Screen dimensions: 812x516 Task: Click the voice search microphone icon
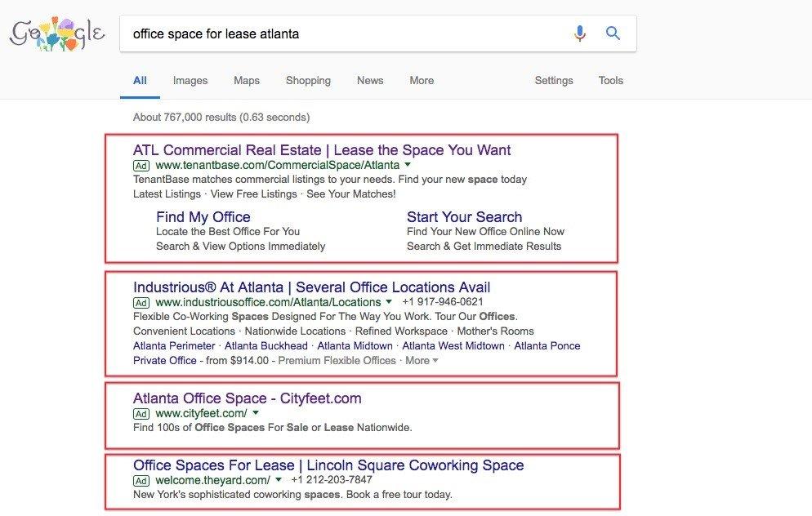580,33
